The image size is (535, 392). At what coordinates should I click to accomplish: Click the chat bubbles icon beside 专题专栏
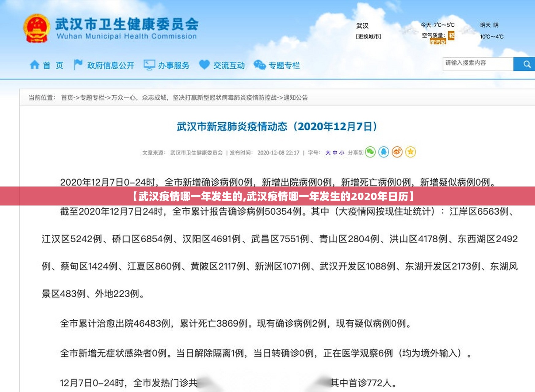(x=259, y=65)
